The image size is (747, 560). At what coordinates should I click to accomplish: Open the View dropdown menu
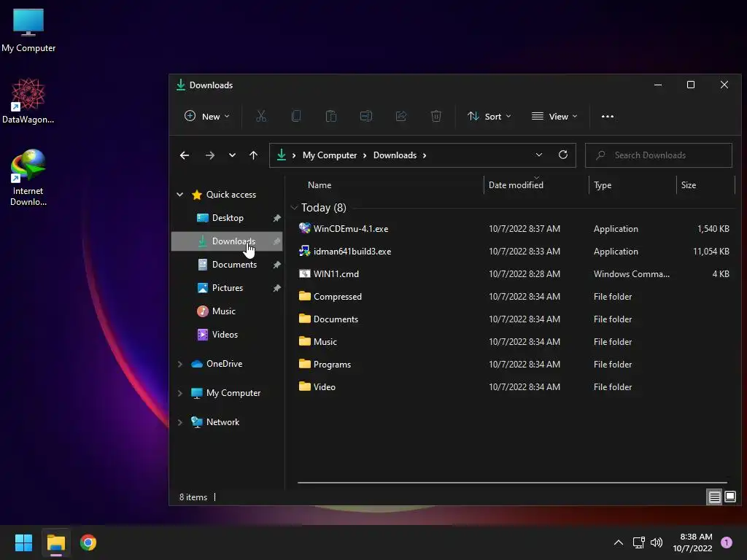coord(554,116)
